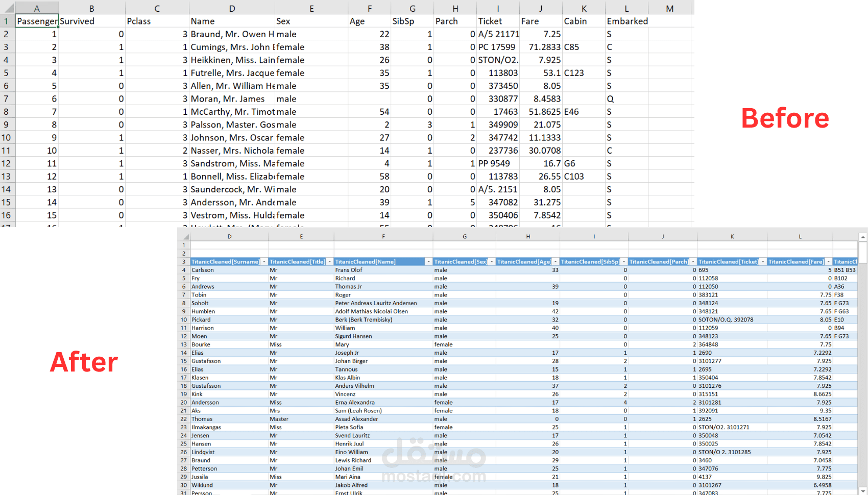The width and height of the screenshot is (868, 495).
Task: Click surname cell 'Ilmakangas'
Action: 229,427
